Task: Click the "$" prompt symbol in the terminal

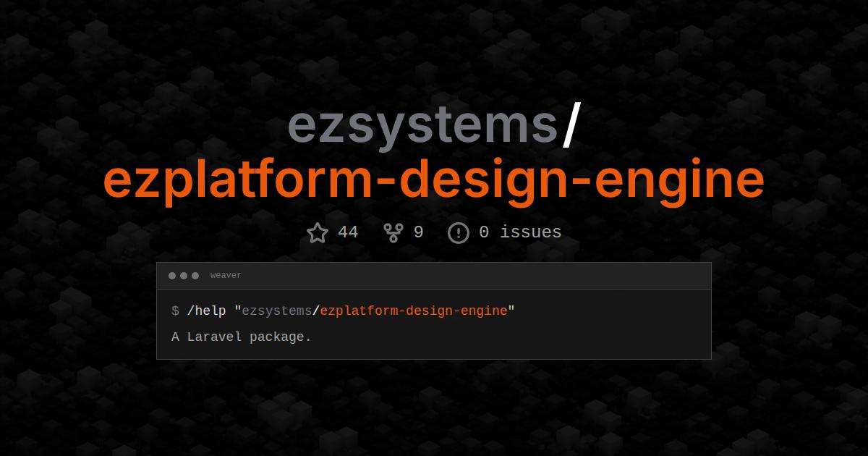Action: click(x=175, y=311)
